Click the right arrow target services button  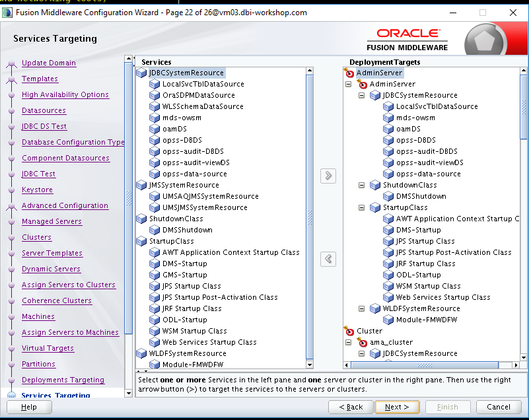point(328,176)
